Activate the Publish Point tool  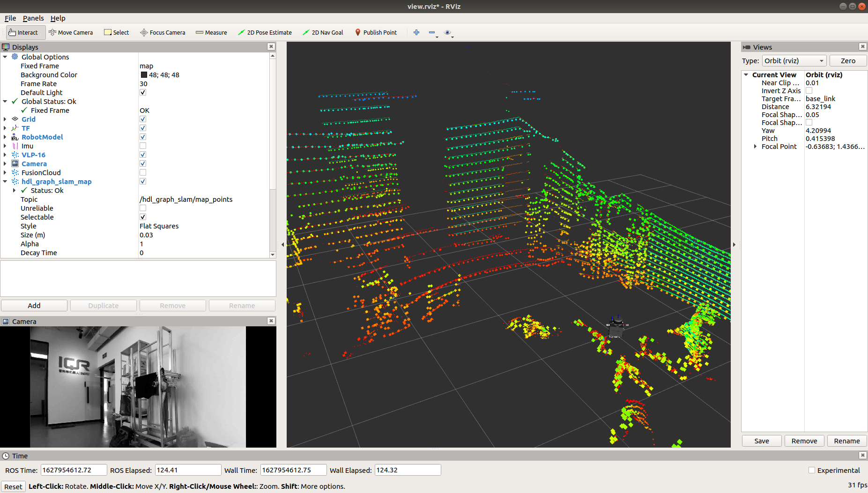376,32
